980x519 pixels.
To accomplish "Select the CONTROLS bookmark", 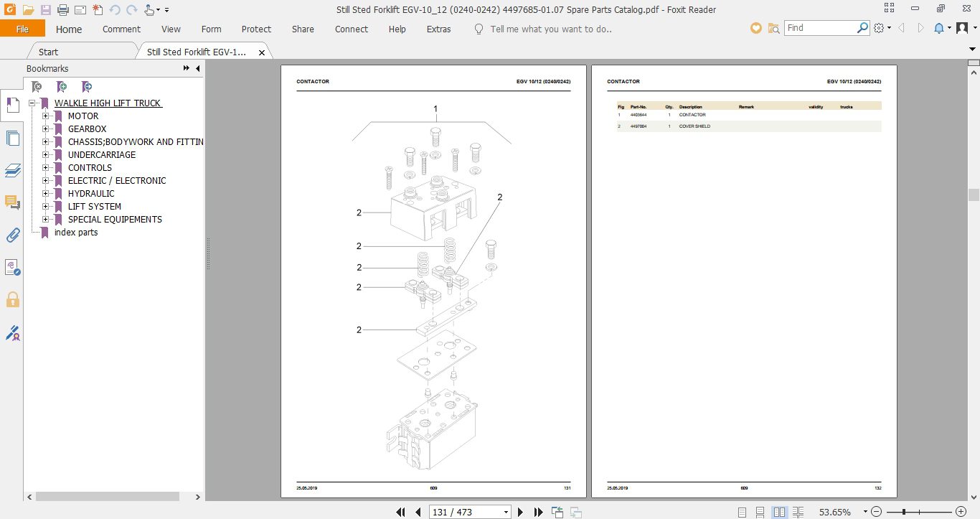I will (x=90, y=168).
